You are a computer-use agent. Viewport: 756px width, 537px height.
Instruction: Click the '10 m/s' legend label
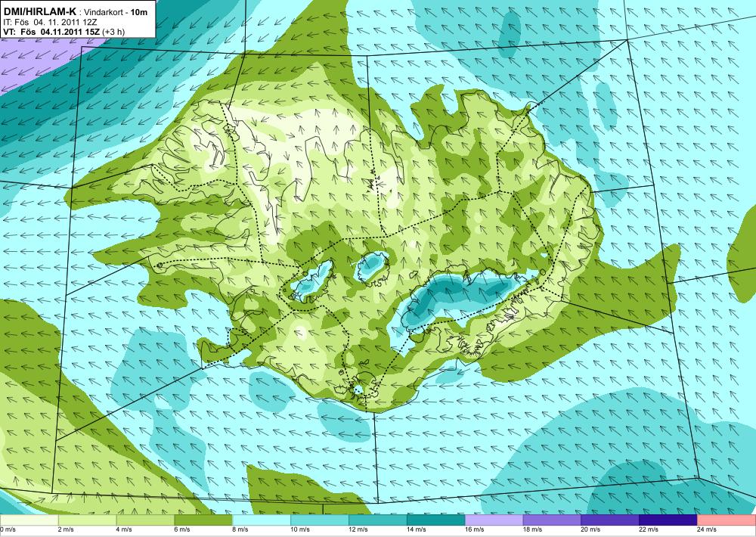300,529
